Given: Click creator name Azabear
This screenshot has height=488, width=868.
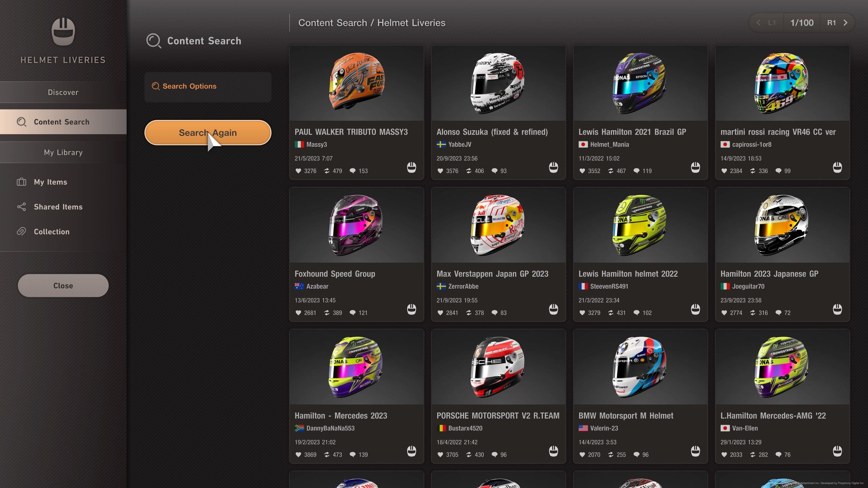Looking at the screenshot, I should 317,286.
